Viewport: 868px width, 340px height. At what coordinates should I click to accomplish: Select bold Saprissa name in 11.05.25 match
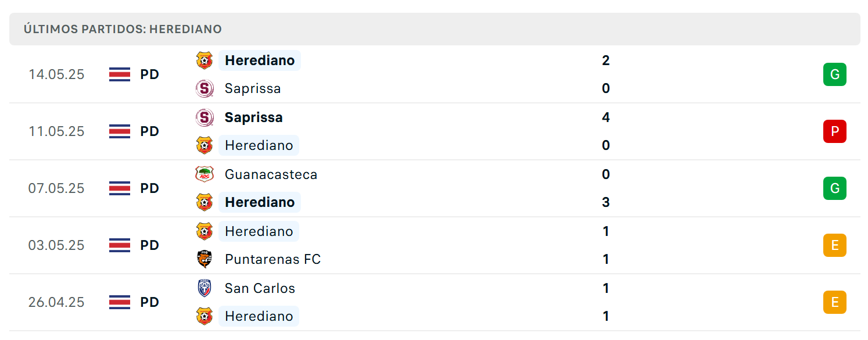tap(253, 117)
